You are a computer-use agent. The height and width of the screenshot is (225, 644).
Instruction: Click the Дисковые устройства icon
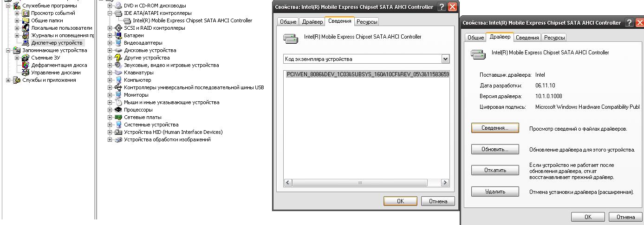(118, 50)
